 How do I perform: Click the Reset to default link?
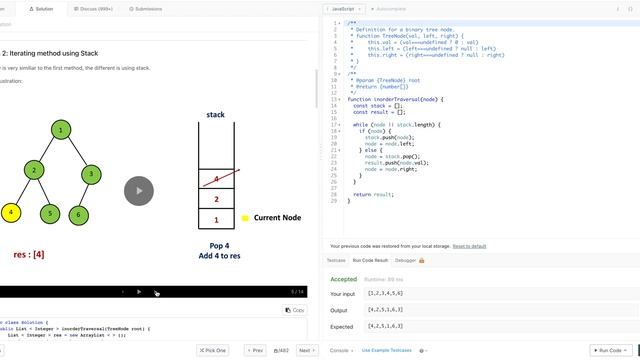tap(469, 246)
